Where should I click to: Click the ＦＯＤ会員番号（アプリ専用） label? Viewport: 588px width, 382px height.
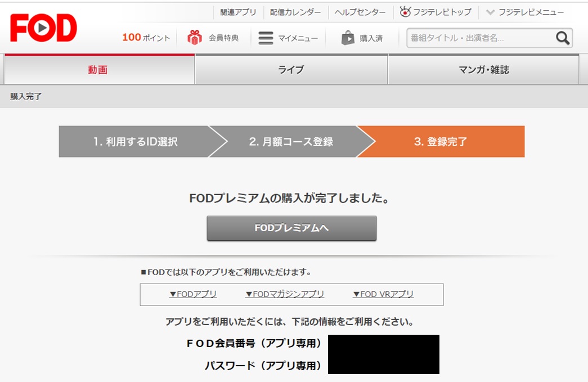tap(254, 343)
